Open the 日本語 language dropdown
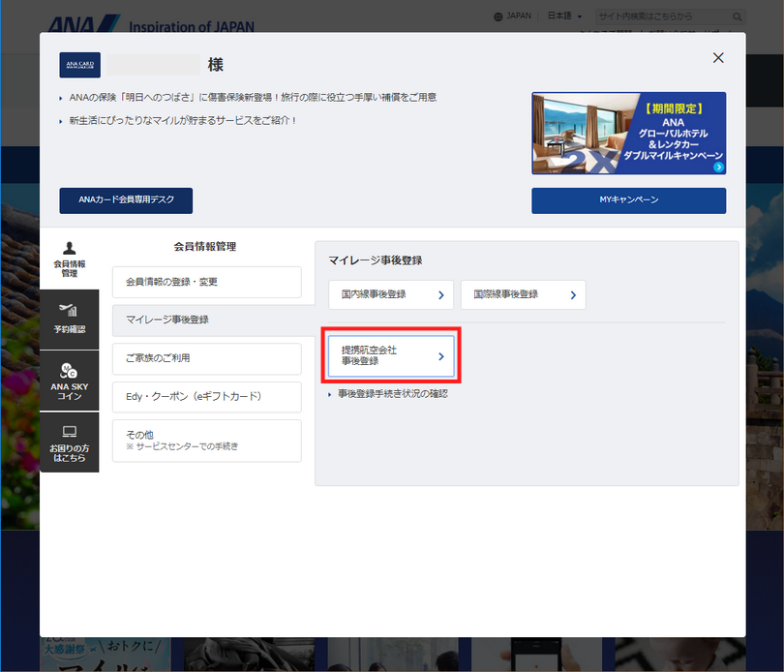 click(564, 16)
